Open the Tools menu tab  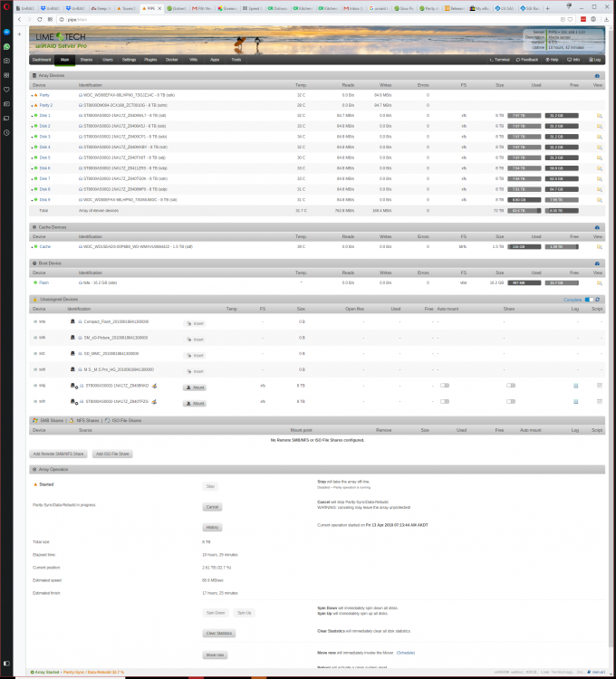coord(236,60)
